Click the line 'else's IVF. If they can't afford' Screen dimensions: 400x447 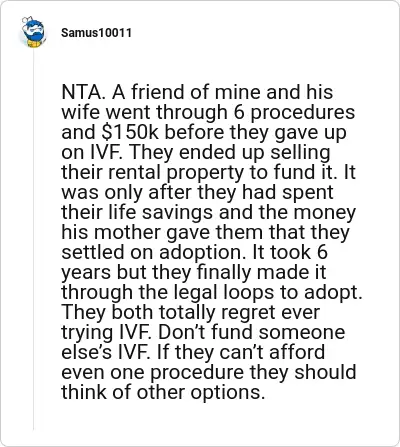[193, 352]
